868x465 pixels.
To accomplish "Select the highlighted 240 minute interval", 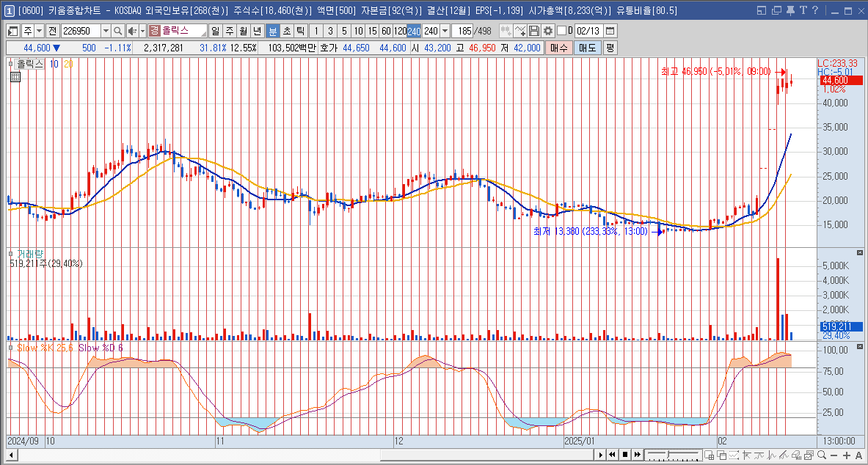I will point(414,31).
